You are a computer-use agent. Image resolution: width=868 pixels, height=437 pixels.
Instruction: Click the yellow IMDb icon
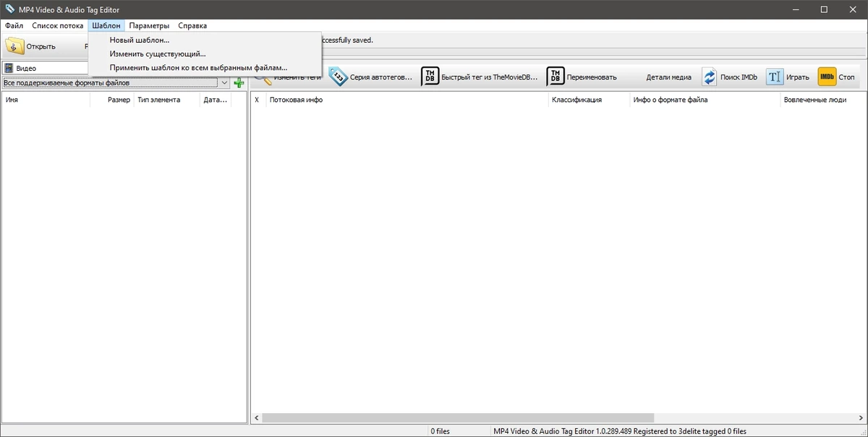point(827,77)
